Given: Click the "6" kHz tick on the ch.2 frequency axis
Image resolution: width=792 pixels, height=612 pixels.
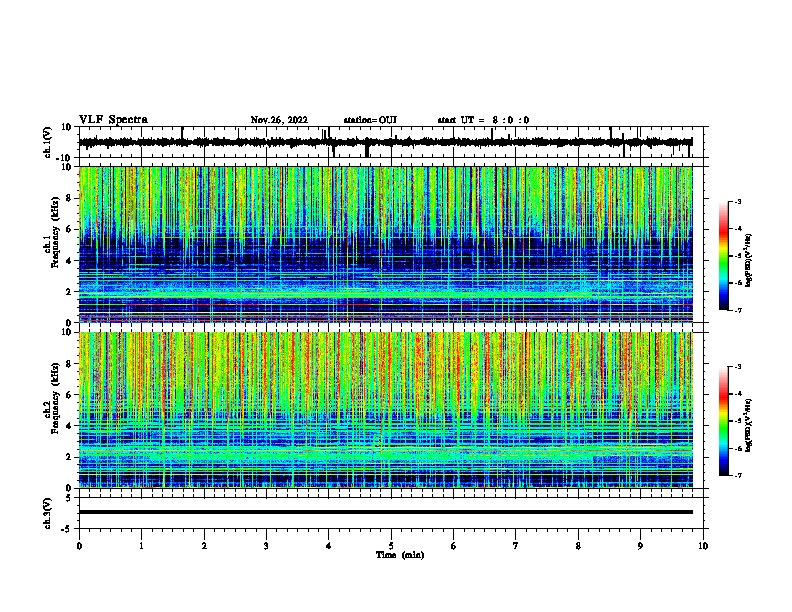Looking at the screenshot, I should coord(69,395).
